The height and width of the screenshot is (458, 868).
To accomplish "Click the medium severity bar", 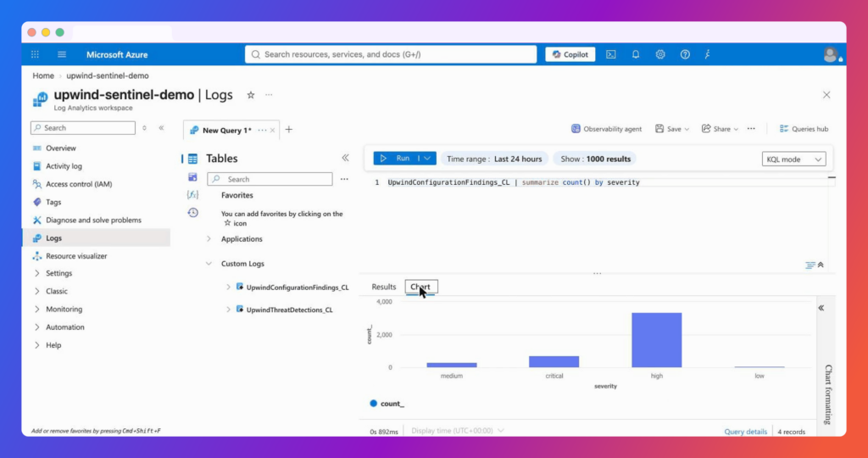I will point(452,365).
